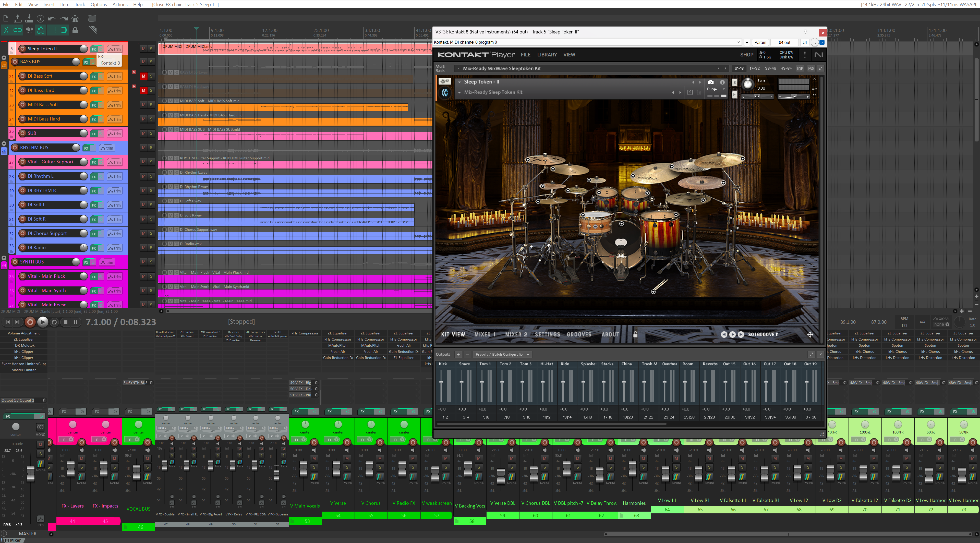Toggle the locking padlock icon
This screenshot has width=980, height=543.
click(x=75, y=30)
